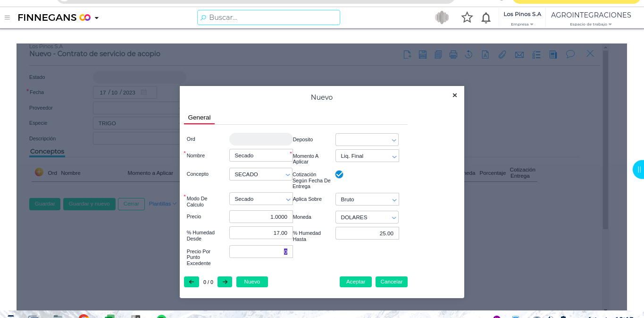644x318 pixels.
Task: Open the notifications bell
Action: click(x=486, y=18)
